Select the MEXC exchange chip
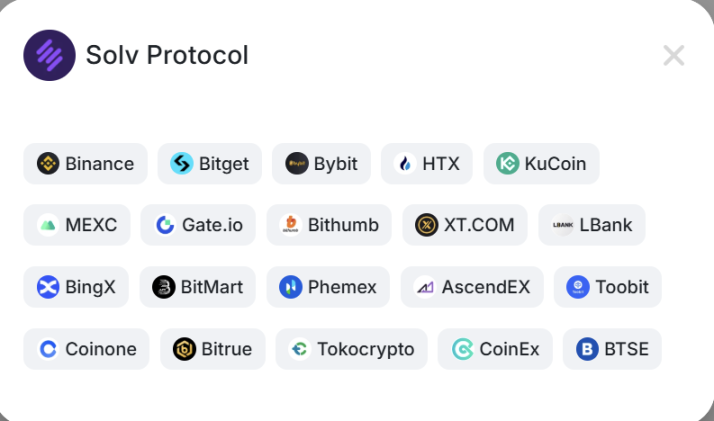714x421 pixels. click(x=77, y=225)
